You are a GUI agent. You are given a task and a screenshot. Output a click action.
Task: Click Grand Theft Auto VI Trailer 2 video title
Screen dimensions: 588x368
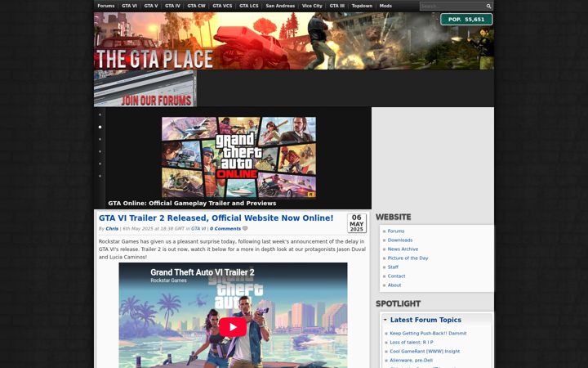[203, 272]
